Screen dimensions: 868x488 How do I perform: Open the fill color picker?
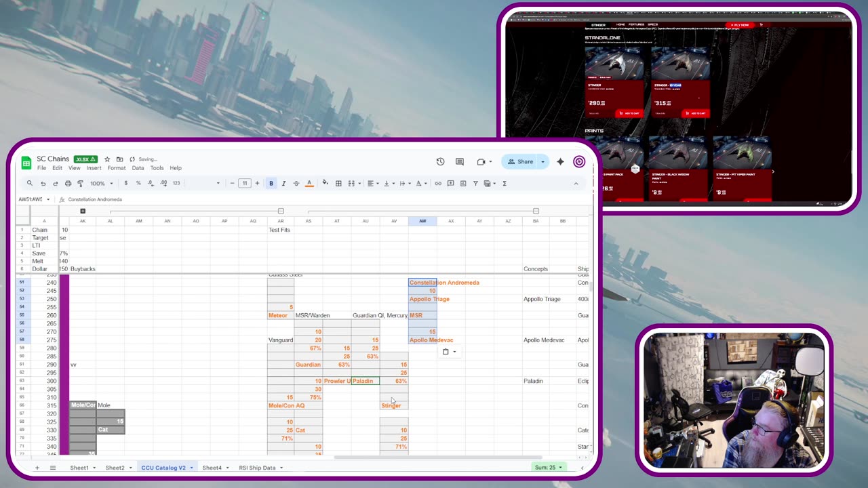(x=325, y=183)
